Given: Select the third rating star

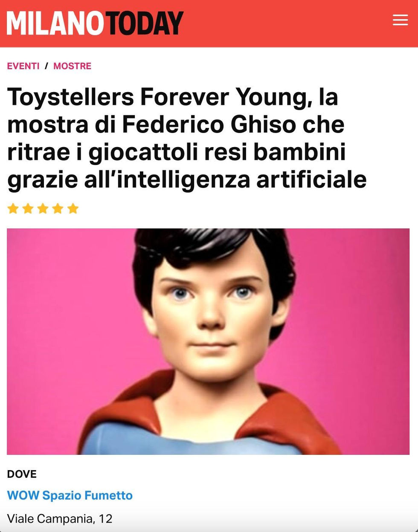Looking at the screenshot, I should tap(43, 208).
